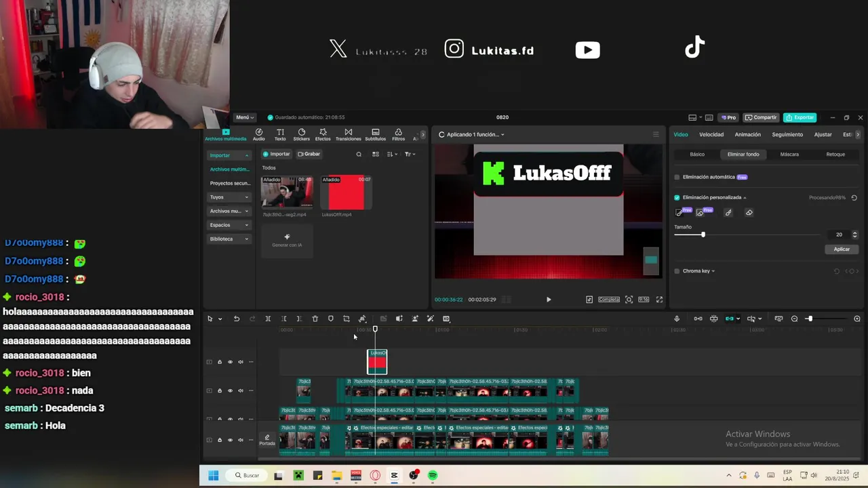868x488 pixels.
Task: Click the crop tool in timeline toolbar
Action: point(347,319)
